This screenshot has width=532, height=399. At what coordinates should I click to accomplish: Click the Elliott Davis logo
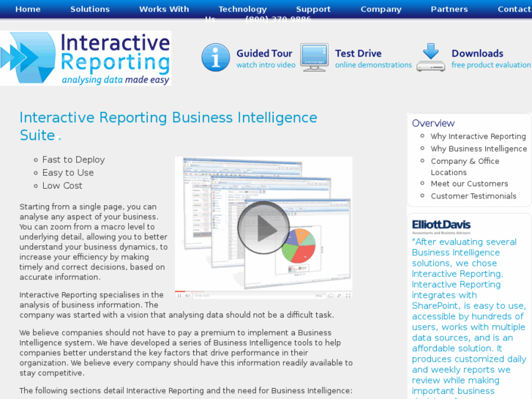point(441,227)
